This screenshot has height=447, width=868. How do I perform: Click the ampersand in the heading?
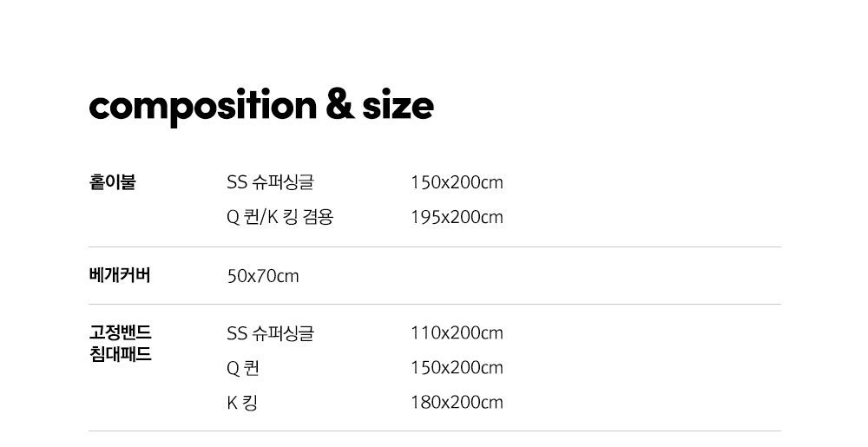340,104
